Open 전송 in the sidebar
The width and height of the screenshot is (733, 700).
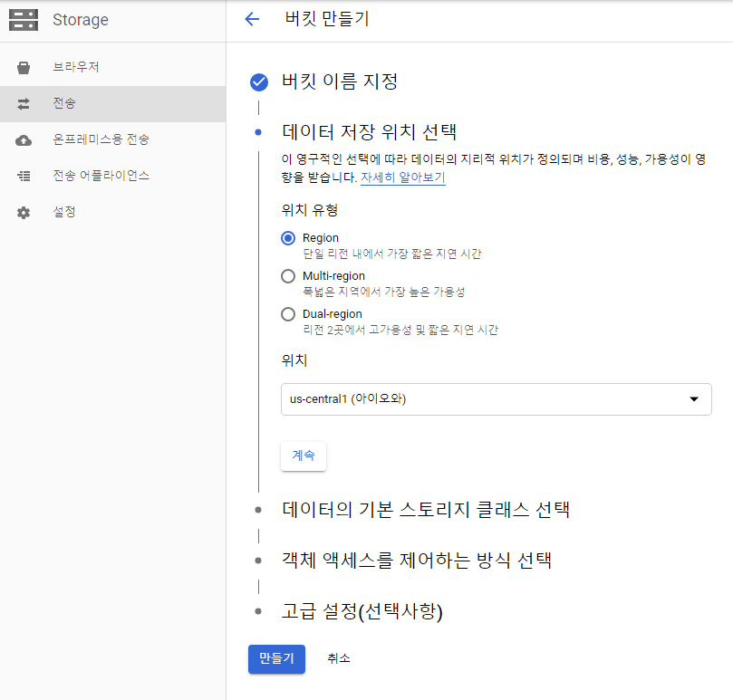(x=112, y=104)
